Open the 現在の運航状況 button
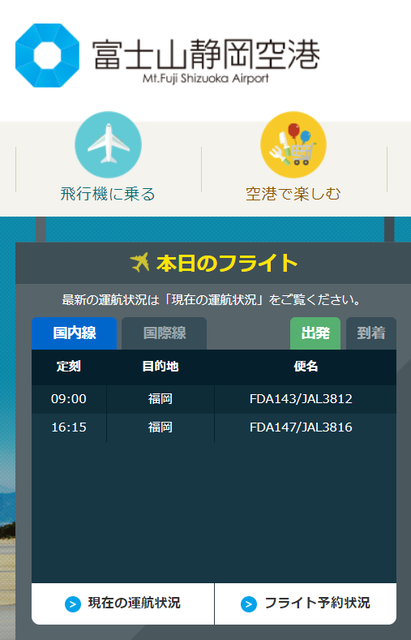Viewport: 411px width, 640px height. (x=123, y=603)
